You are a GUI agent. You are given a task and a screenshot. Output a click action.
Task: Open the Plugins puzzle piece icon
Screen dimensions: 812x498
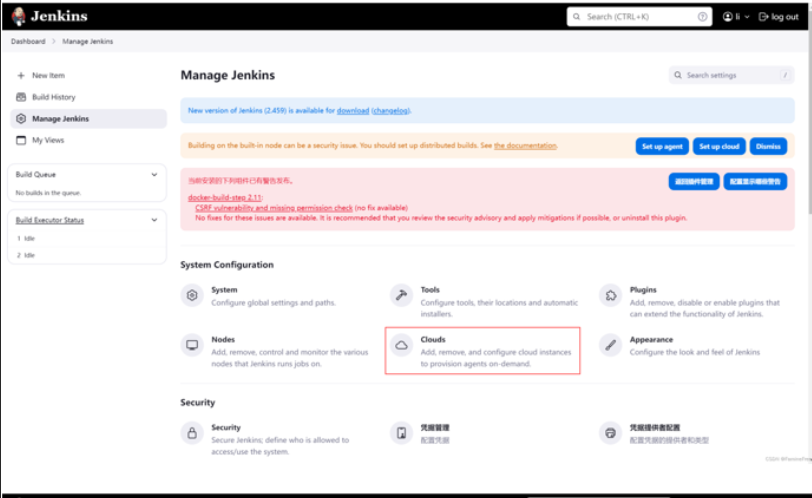tap(610, 295)
